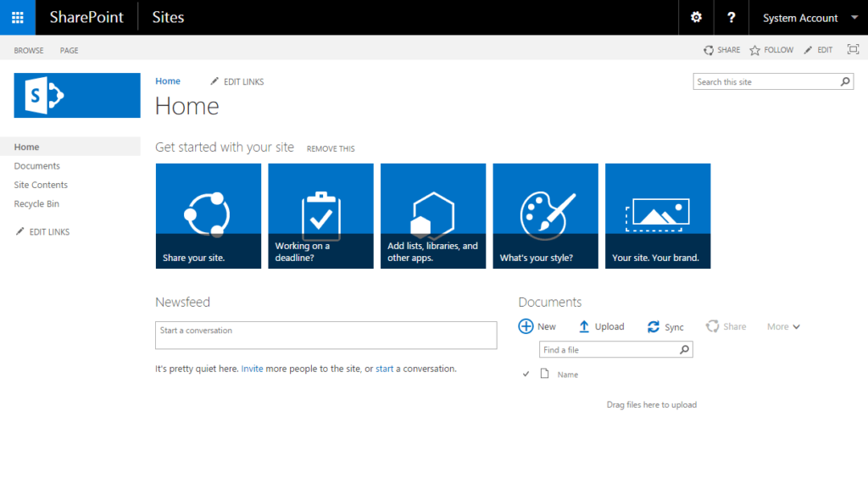Open 'Add lists, libraries, and other apps' tile
The width and height of the screenshot is (868, 489).
click(432, 215)
